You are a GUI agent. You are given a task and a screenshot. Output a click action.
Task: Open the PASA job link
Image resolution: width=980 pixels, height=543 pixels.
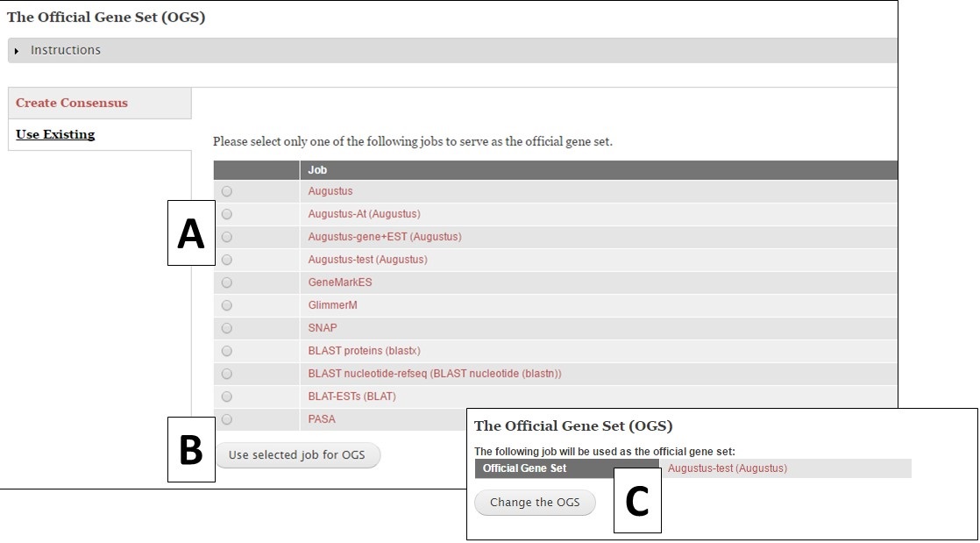pos(322,419)
